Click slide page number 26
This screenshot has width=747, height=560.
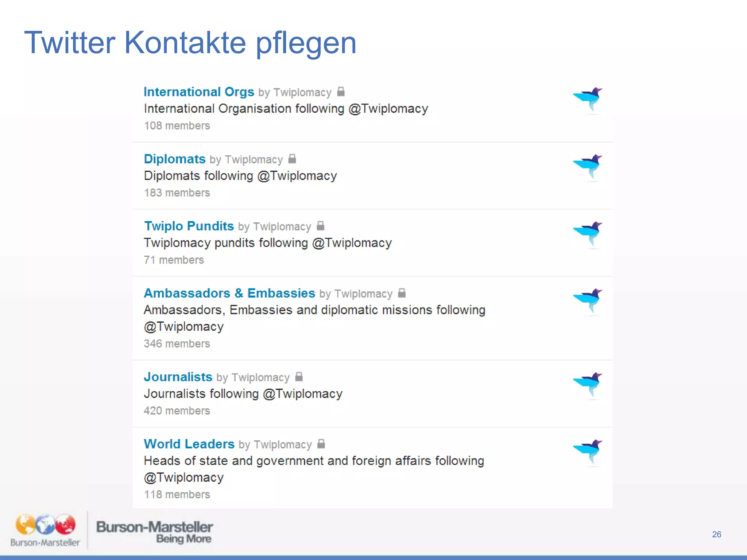716,534
